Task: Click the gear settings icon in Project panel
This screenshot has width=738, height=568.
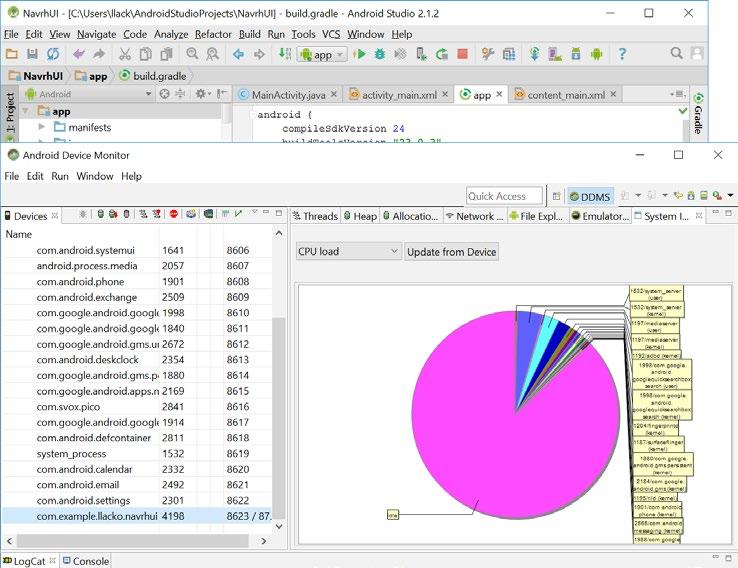Action: coord(201,94)
